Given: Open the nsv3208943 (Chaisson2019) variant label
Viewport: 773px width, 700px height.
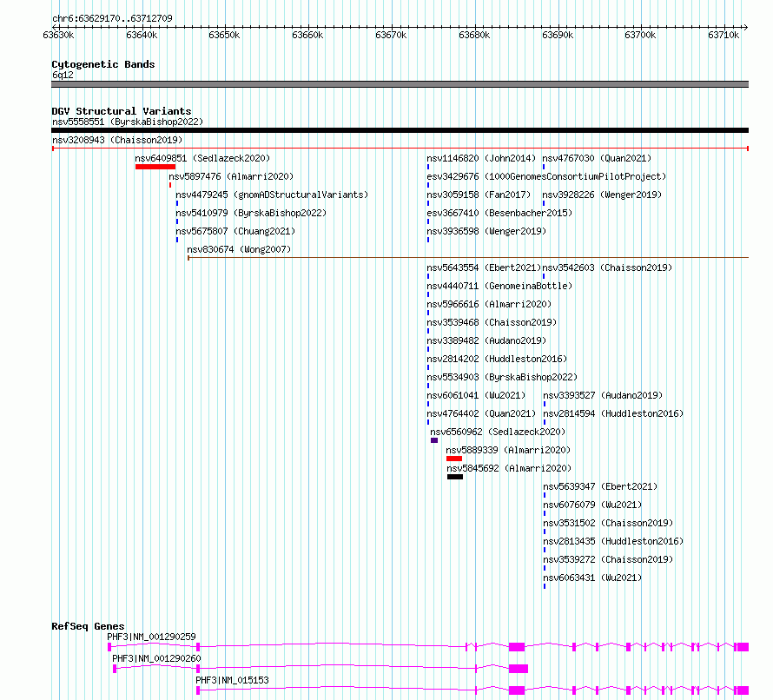Looking at the screenshot, I should [117, 140].
